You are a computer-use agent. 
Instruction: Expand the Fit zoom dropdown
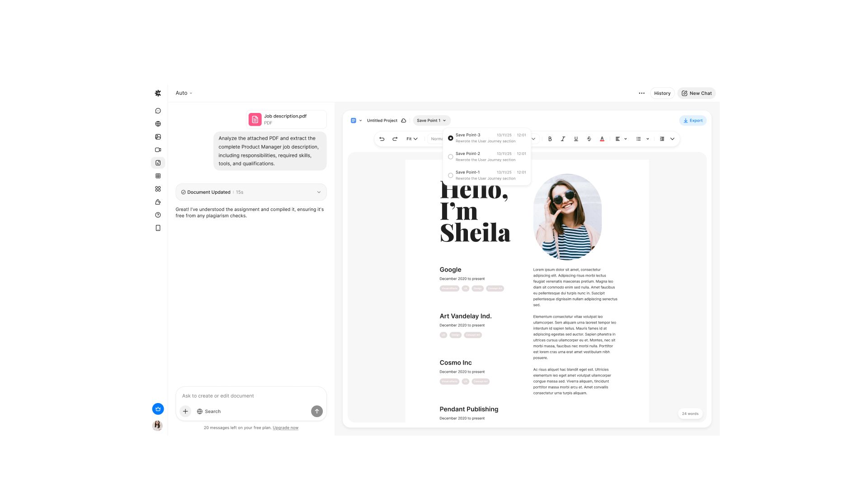[411, 139]
